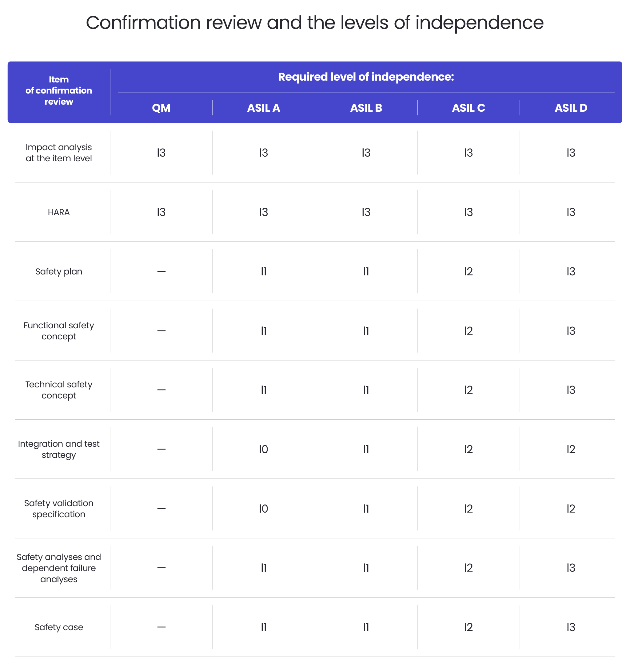Click I0 cell for Integration and test strategy
Image resolution: width=630 pixels, height=672 pixels.
(263, 449)
